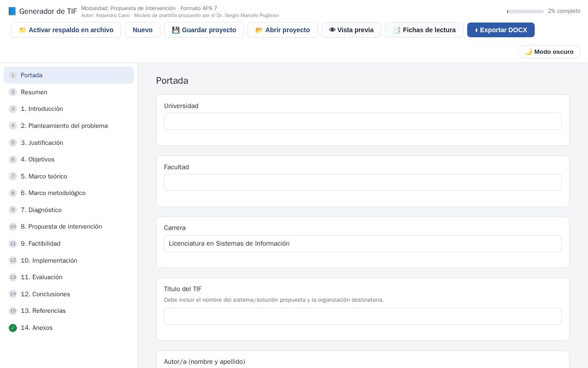The width and height of the screenshot is (588, 368).
Task: Navigate to 4. Objetivos
Action: click(x=68, y=160)
